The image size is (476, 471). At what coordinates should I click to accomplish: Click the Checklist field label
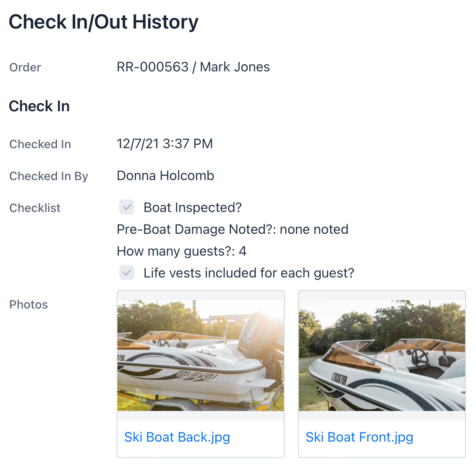point(34,208)
